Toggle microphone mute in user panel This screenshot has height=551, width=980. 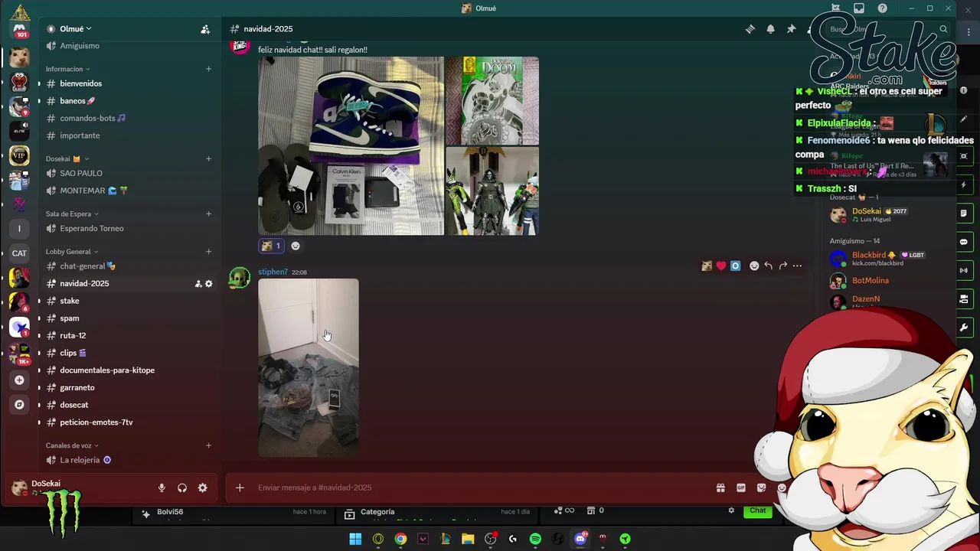coord(162,487)
